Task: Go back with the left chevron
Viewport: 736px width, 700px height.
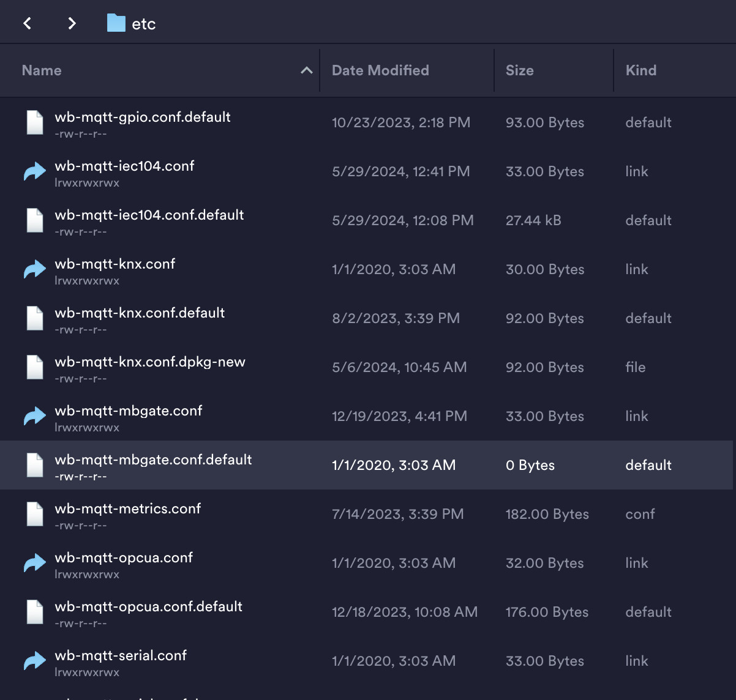Action: click(x=27, y=23)
